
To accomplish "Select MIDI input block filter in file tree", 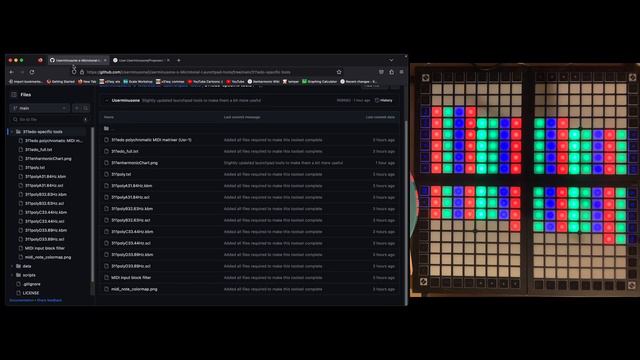I will (x=44, y=248).
